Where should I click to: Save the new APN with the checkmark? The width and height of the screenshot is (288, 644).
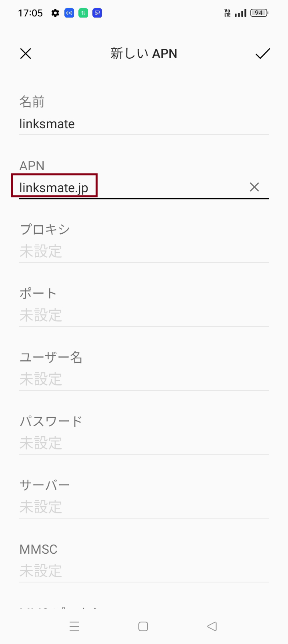[262, 54]
